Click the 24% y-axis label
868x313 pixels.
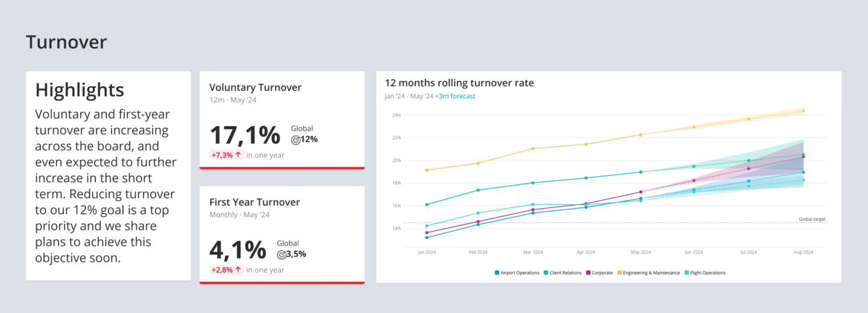tap(396, 115)
